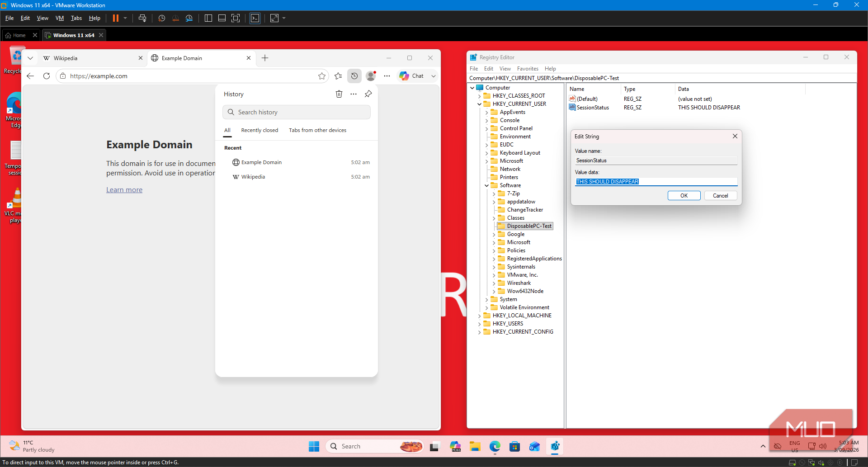Open Copilot Chat in Edge

[x=412, y=76]
